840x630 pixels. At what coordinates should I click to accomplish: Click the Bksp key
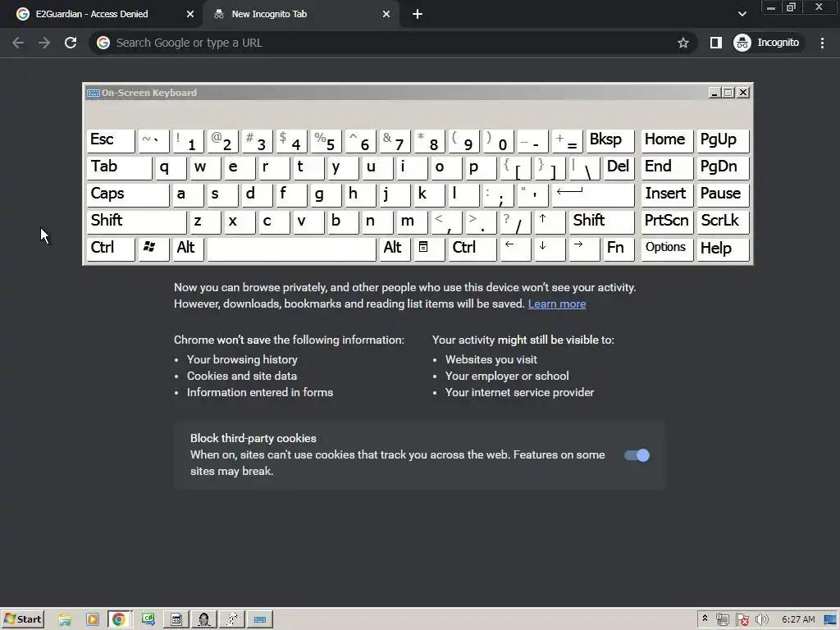pyautogui.click(x=610, y=140)
